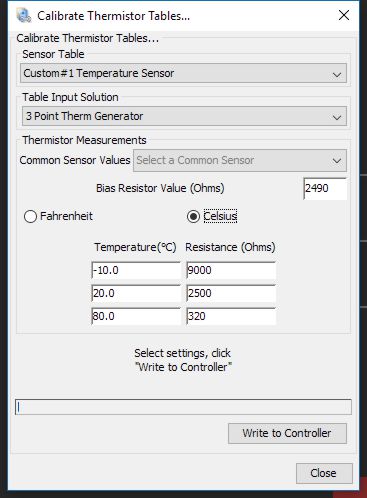Select the Celsius radio button
The height and width of the screenshot is (498, 367).
tap(193, 216)
